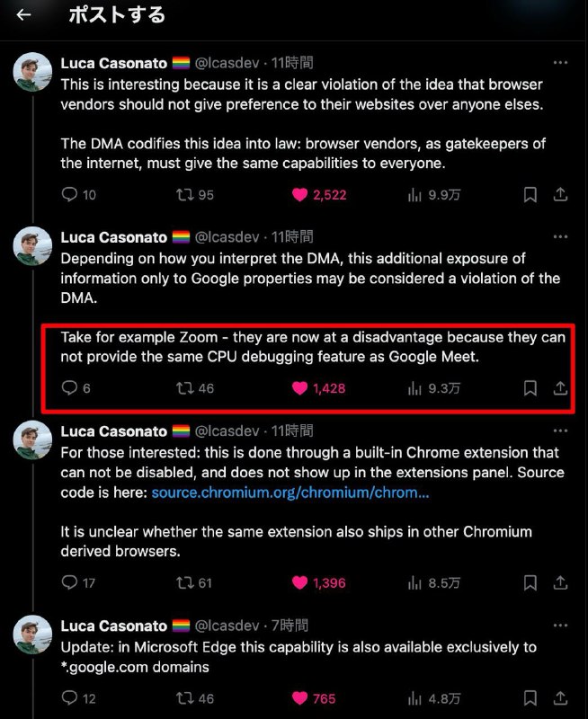Open the three-dot menu on the Zoom example tweet
Screen dimensions: 588x719
(562, 235)
